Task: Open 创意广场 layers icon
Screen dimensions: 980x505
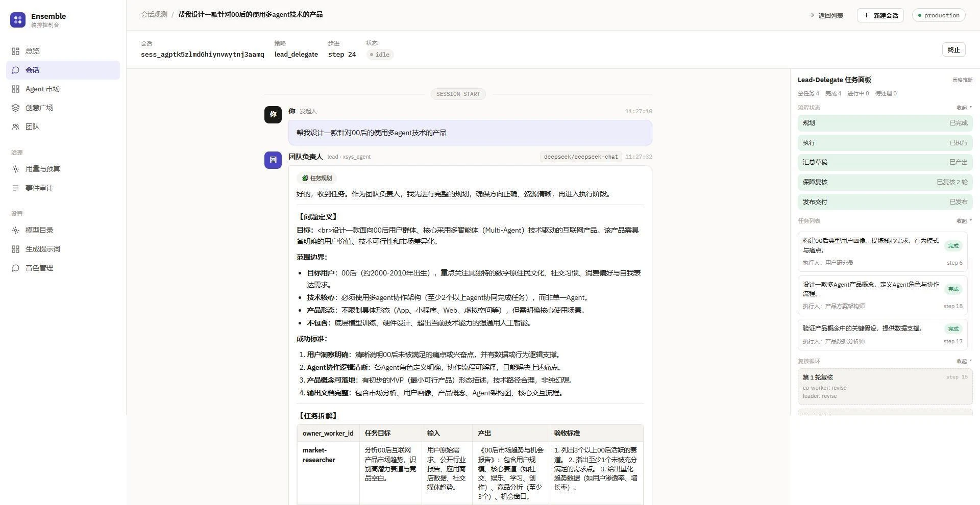Action: pyautogui.click(x=15, y=108)
